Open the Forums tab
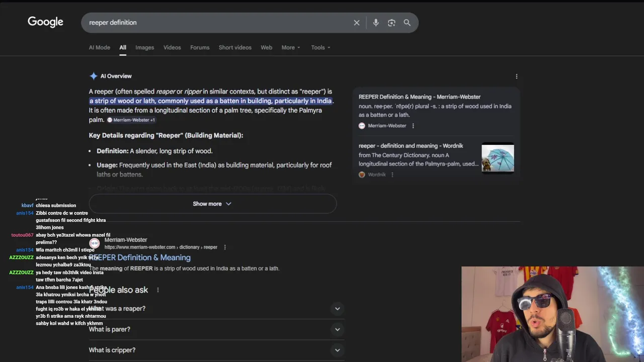This screenshot has width=644, height=362. click(200, 47)
